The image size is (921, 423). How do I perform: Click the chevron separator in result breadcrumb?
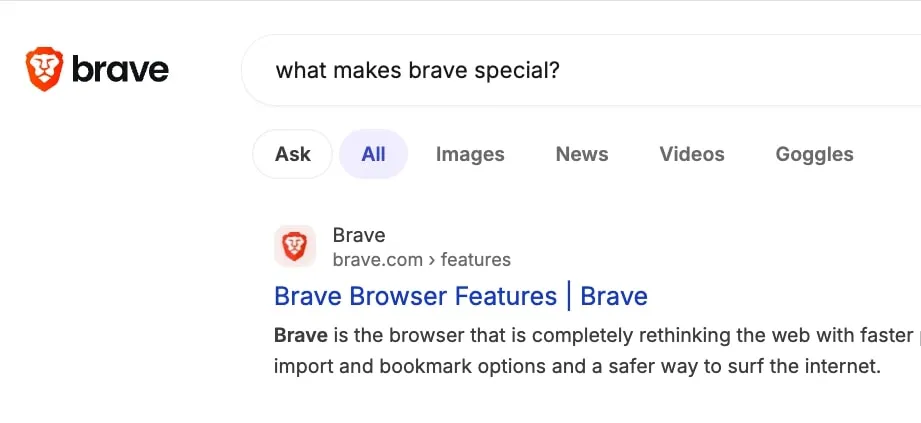(432, 260)
